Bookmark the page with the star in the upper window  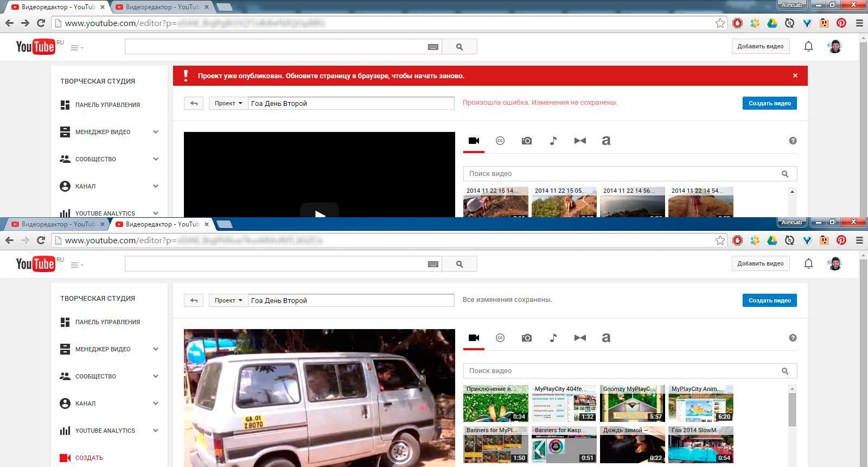720,23
